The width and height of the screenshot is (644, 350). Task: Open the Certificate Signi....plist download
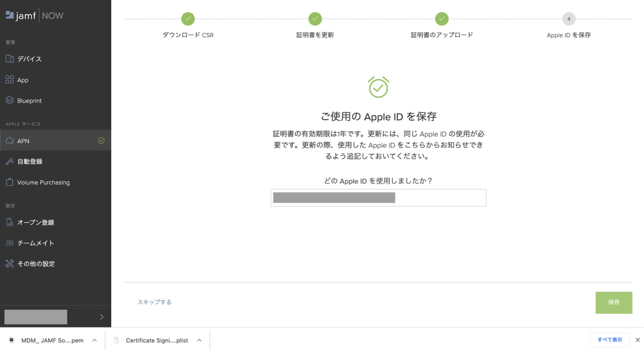coord(157,340)
